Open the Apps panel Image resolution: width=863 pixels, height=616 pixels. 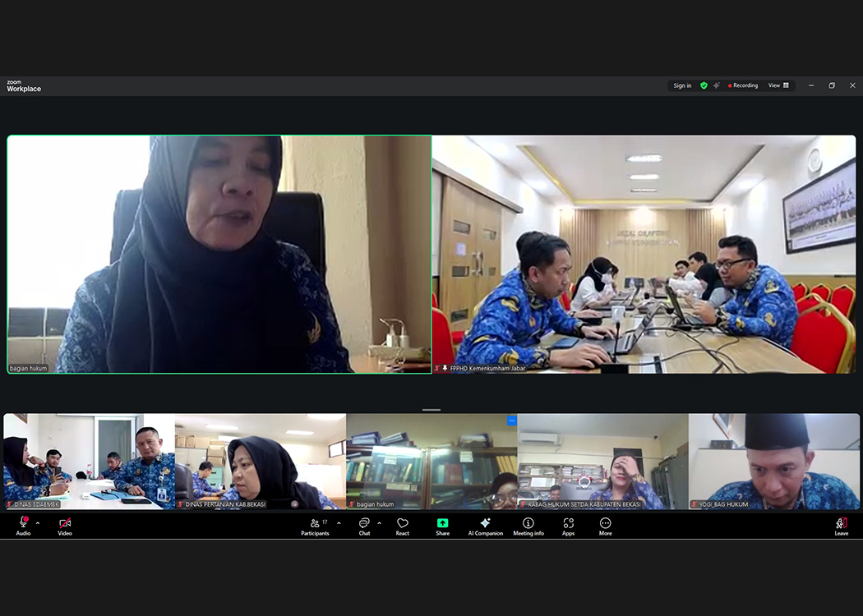(x=567, y=526)
